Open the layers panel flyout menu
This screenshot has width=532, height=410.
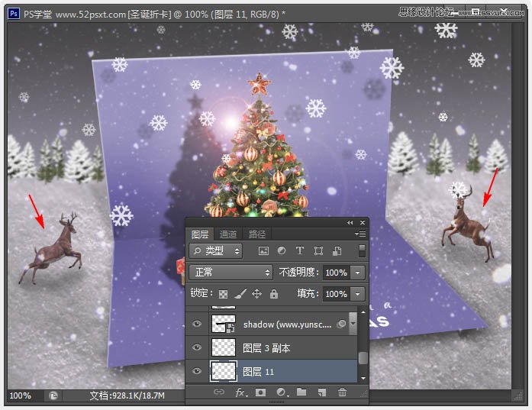tap(360, 234)
